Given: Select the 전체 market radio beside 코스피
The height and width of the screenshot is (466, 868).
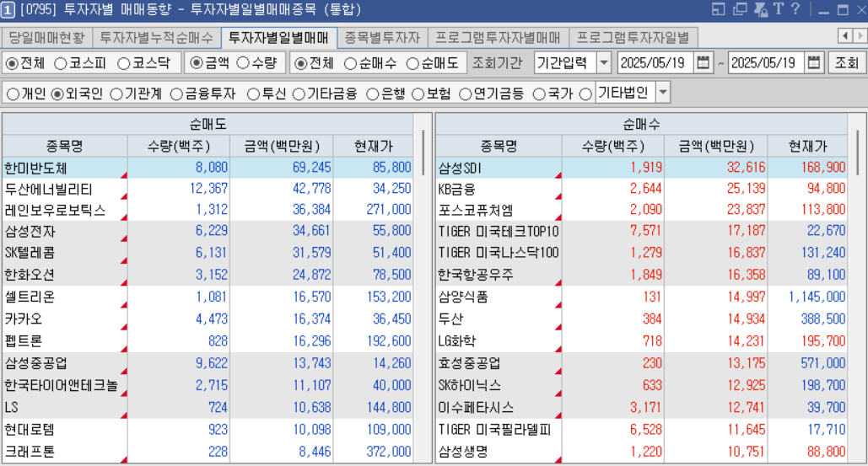Looking at the screenshot, I should coord(12,63).
